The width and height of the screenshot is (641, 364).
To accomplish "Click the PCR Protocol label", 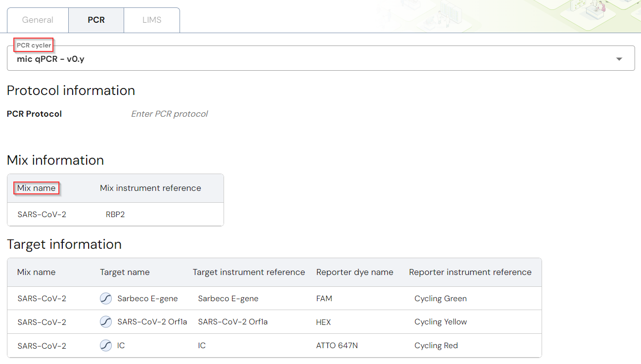I will click(34, 114).
